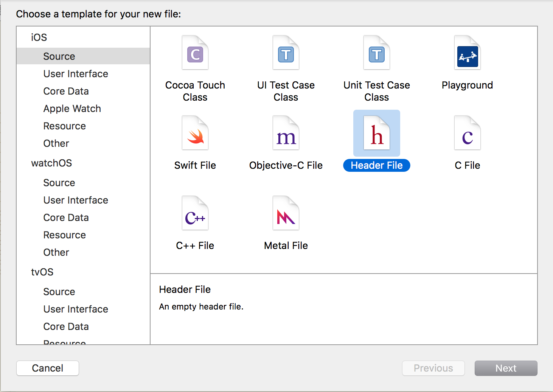Select Core Data under watchOS

[x=66, y=218]
